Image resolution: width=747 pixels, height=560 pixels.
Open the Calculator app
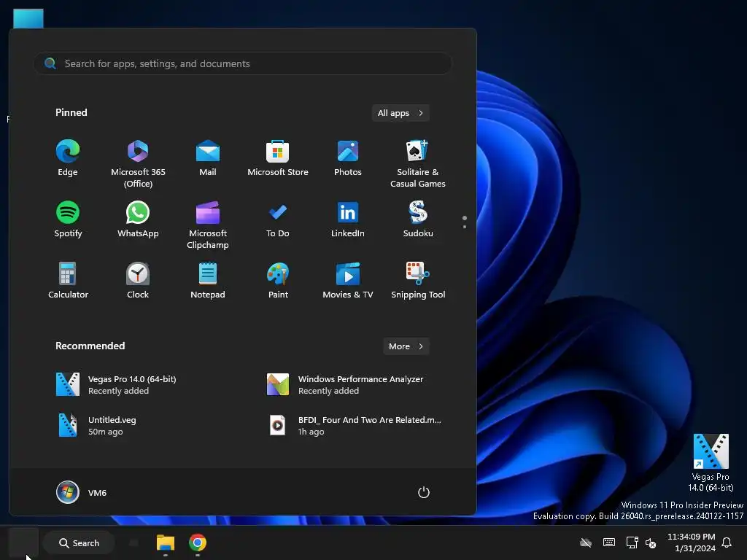pyautogui.click(x=68, y=281)
